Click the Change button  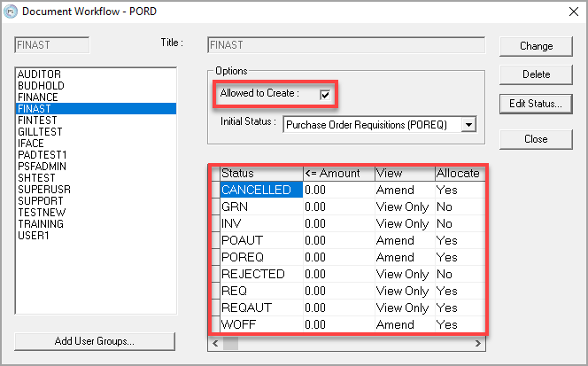pyautogui.click(x=536, y=46)
